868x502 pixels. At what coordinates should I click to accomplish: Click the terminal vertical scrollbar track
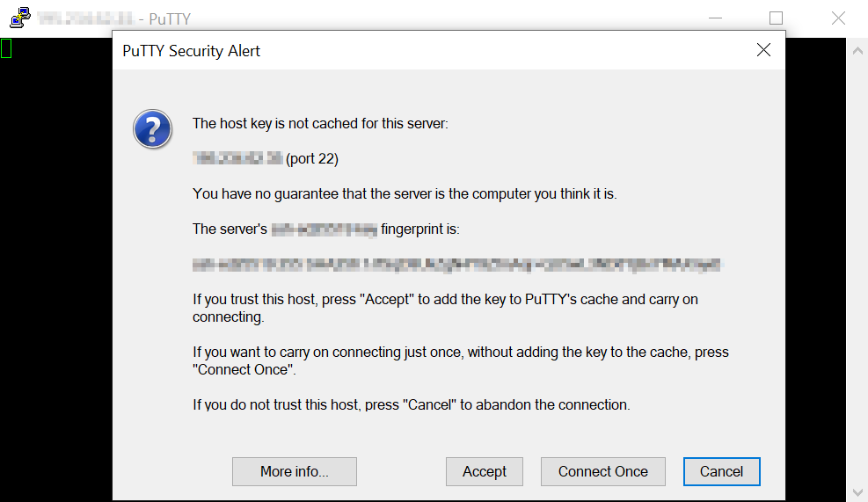tap(858, 264)
